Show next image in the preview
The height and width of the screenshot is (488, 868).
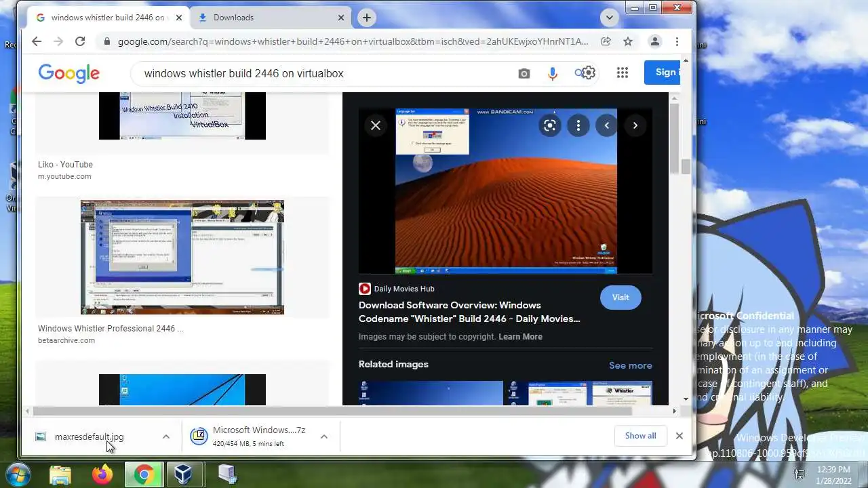pos(635,125)
